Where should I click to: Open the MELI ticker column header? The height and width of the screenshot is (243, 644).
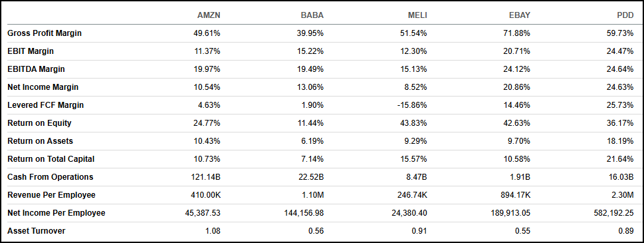[417, 15]
